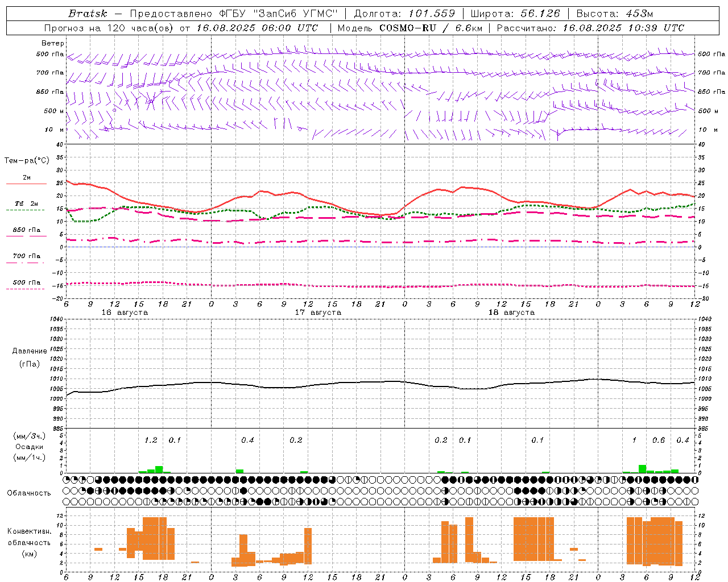Click the Долгота: 101.559 value

(x=404, y=14)
